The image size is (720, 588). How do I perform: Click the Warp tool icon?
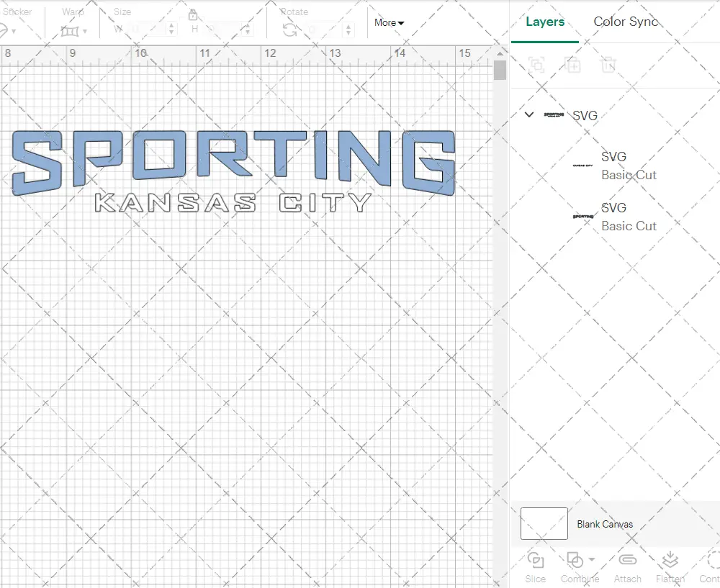pos(69,31)
